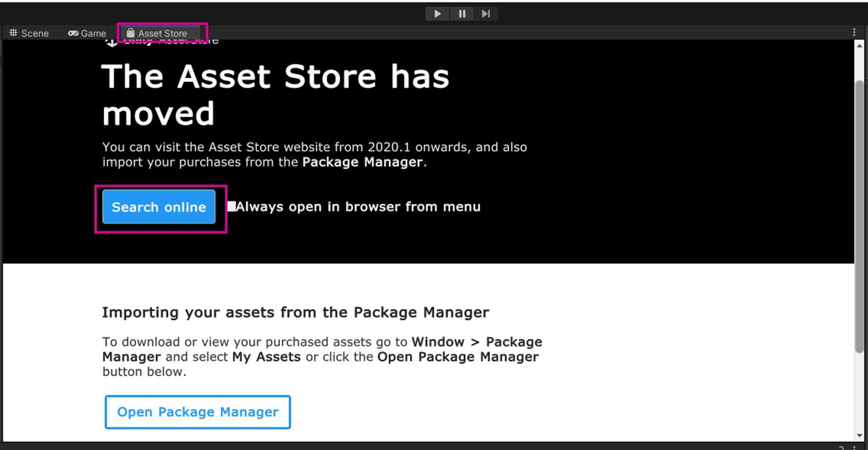Screen dimensions: 868x450
Task: Click the grid icon on the Scene tab
Action: click(x=14, y=33)
